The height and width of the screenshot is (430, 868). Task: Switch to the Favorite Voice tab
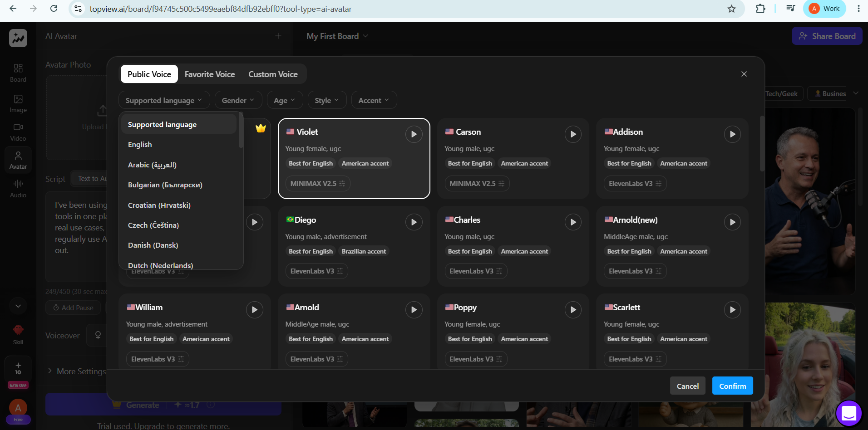tap(210, 74)
